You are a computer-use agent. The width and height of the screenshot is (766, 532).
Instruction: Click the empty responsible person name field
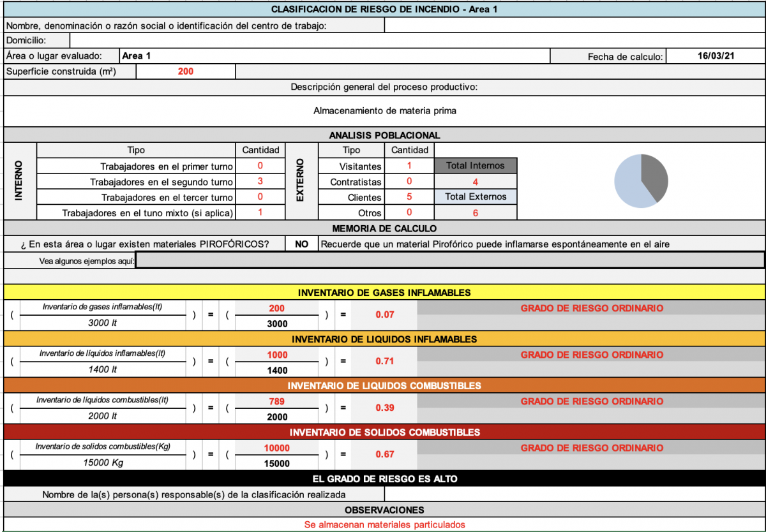tap(574, 494)
